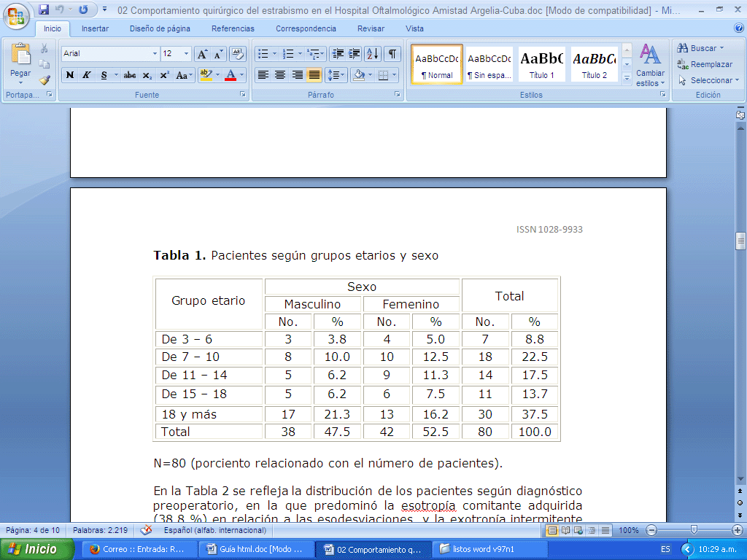The height and width of the screenshot is (560, 747).
Task: Apply the Título 1 style
Action: pyautogui.click(x=542, y=64)
